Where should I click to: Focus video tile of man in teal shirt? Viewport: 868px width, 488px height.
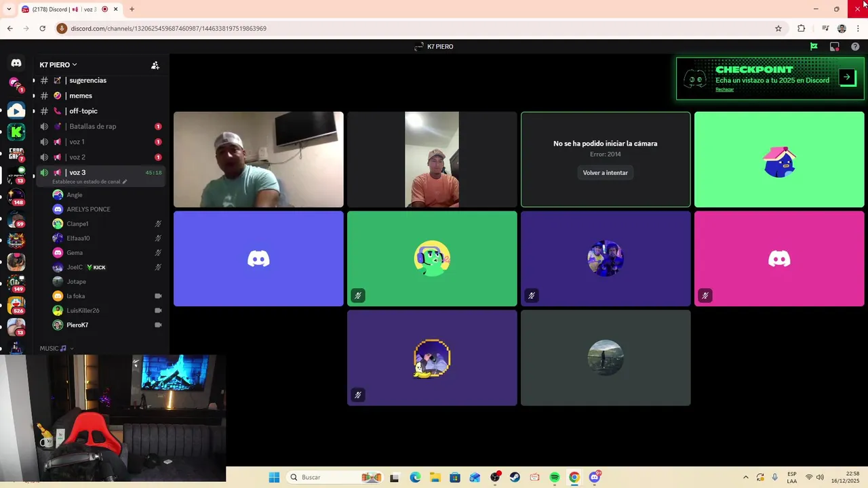(258, 159)
